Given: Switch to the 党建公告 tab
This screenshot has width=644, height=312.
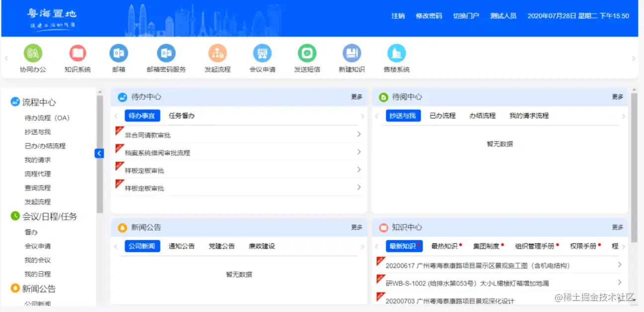Looking at the screenshot, I should [222, 246].
